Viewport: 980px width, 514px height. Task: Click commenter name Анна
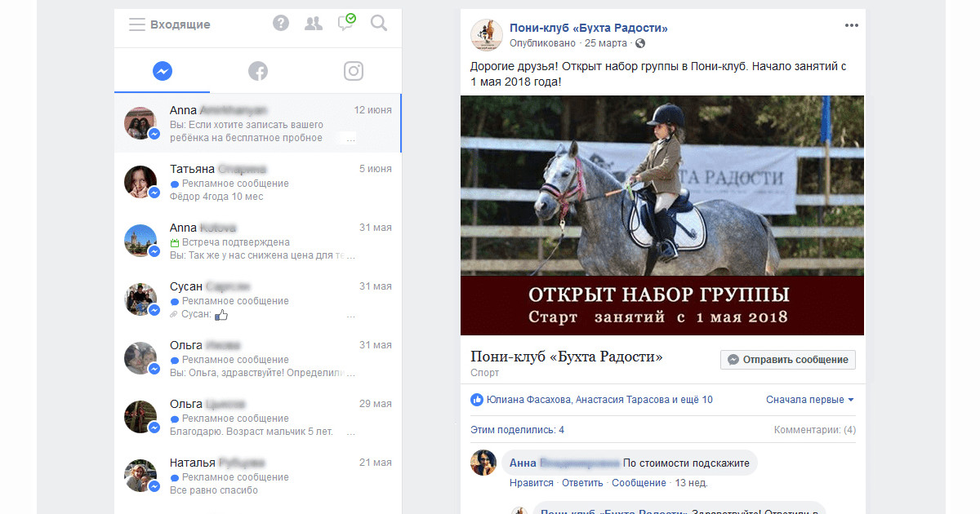[x=563, y=463]
